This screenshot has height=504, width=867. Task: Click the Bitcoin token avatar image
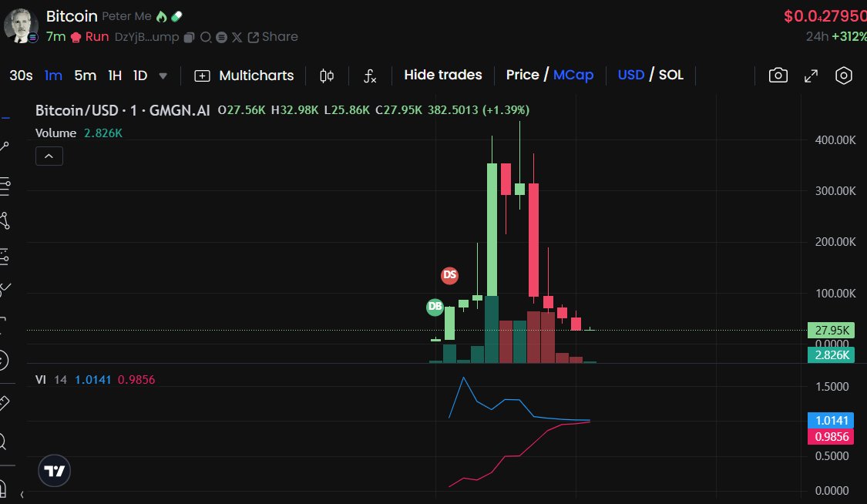coord(21,25)
